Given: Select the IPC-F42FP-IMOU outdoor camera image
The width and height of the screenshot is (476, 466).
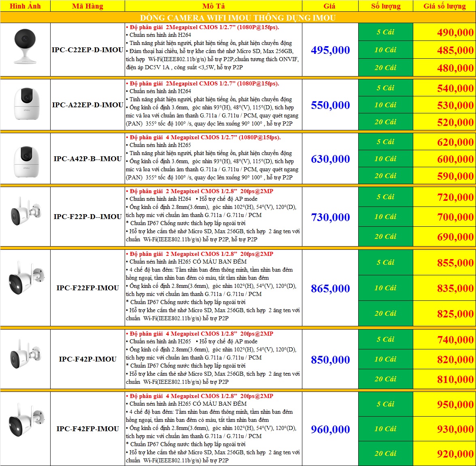Looking at the screenshot, I should (x=26, y=419).
